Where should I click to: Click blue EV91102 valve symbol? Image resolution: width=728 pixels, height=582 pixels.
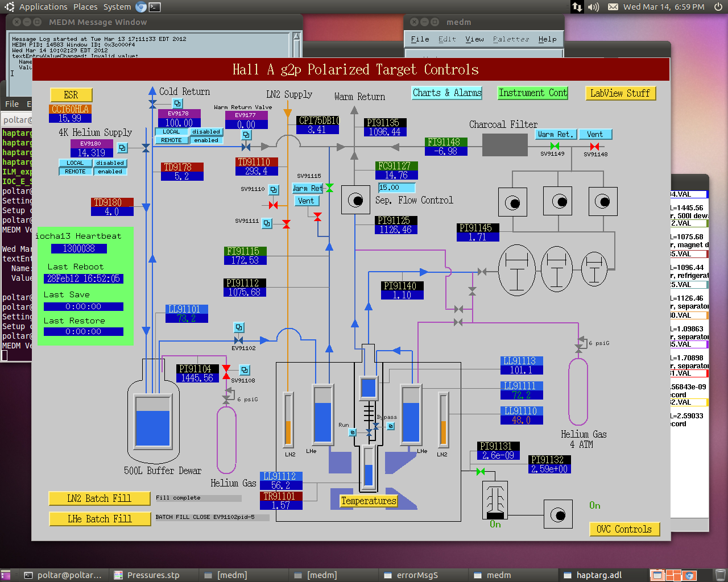click(x=238, y=340)
